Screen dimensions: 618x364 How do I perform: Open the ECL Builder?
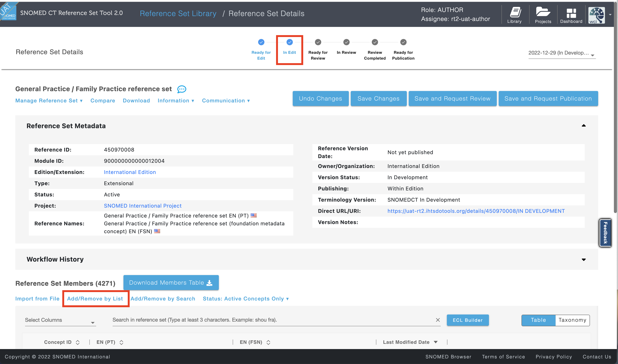point(467,320)
